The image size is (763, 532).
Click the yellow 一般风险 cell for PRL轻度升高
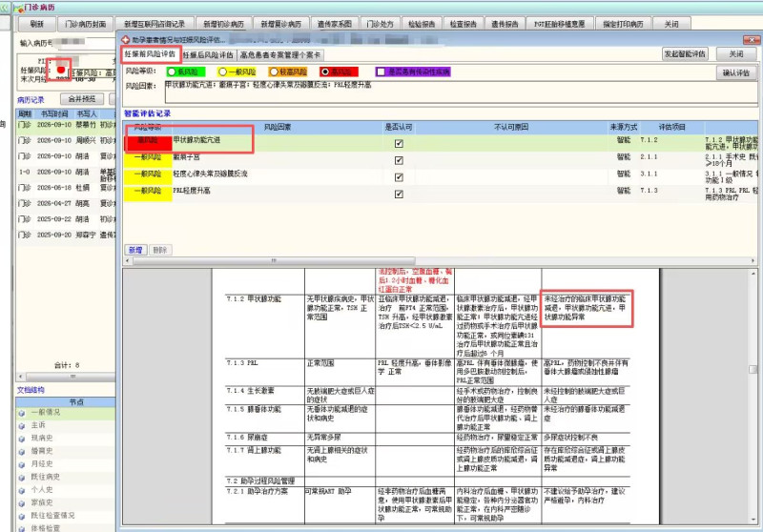point(148,194)
